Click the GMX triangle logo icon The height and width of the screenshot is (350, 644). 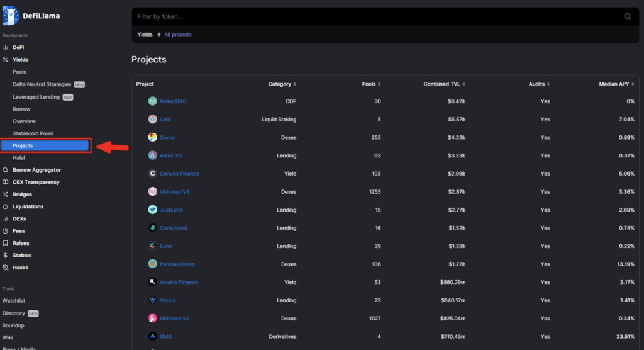pos(152,336)
